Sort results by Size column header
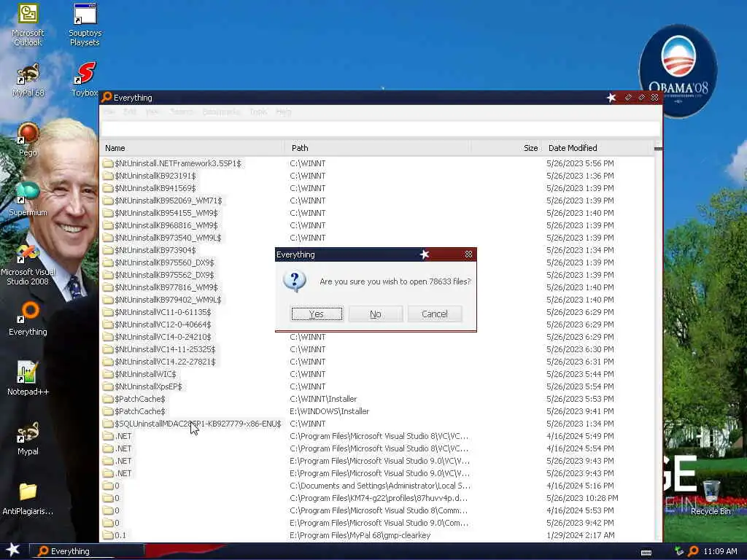The width and height of the screenshot is (747, 560). tap(506, 148)
